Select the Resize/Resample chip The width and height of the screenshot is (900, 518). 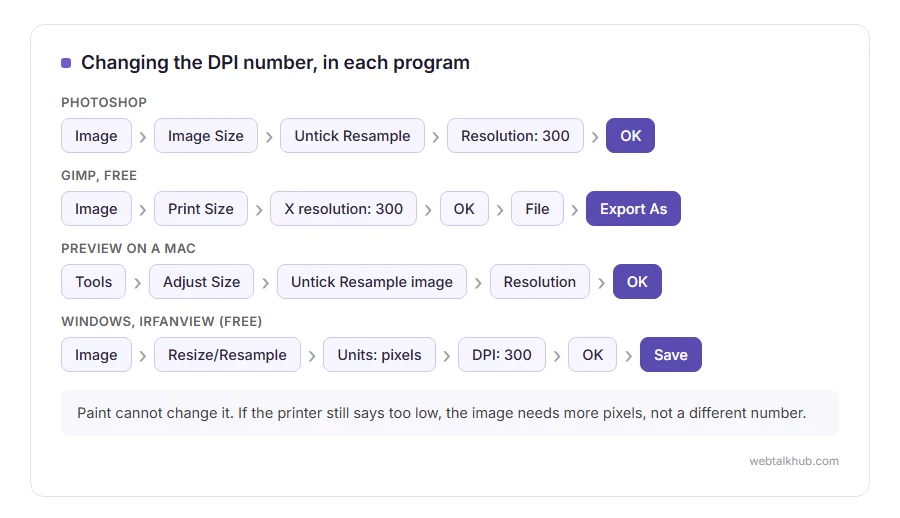click(x=227, y=354)
